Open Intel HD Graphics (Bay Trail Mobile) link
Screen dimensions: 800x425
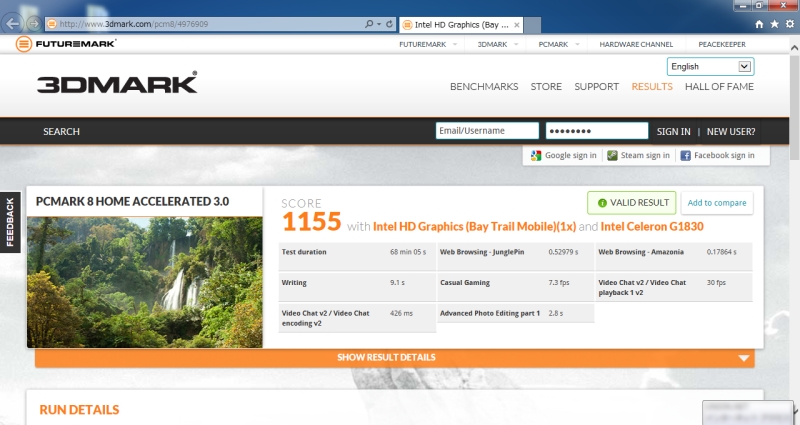[474, 227]
